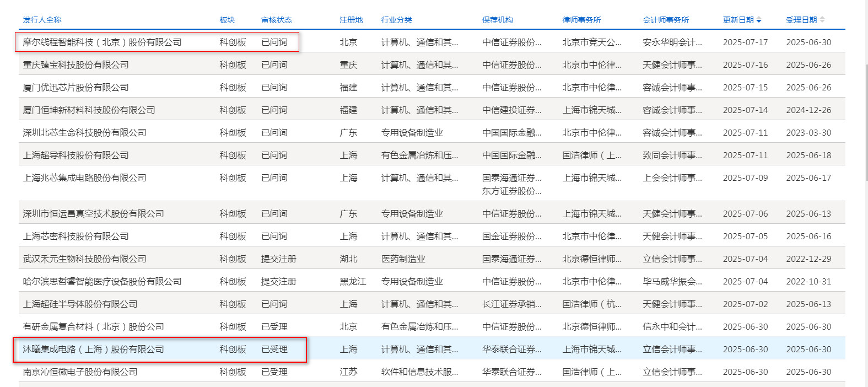Click acceptance date 2022-10-31
The image size is (868, 387).
point(808,282)
